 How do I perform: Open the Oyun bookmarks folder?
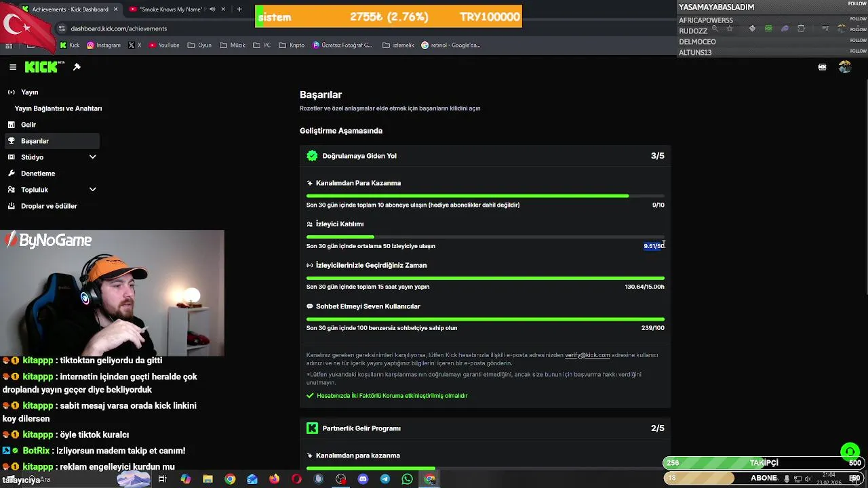[200, 45]
